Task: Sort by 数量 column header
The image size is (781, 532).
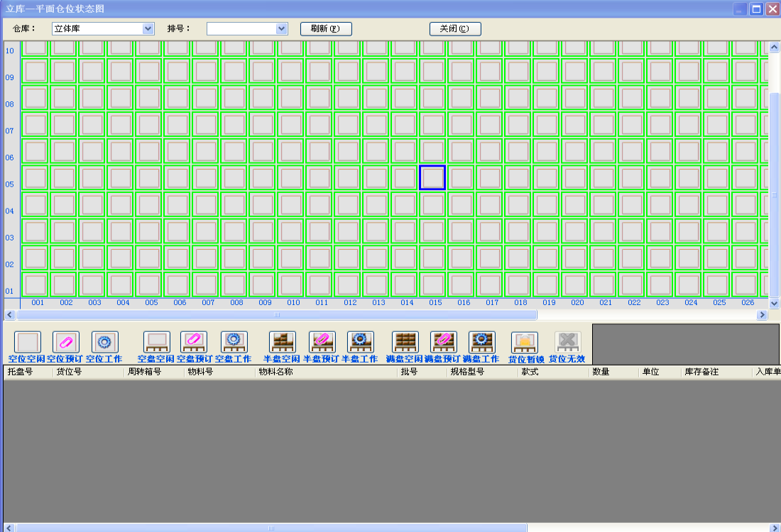Action: point(613,372)
